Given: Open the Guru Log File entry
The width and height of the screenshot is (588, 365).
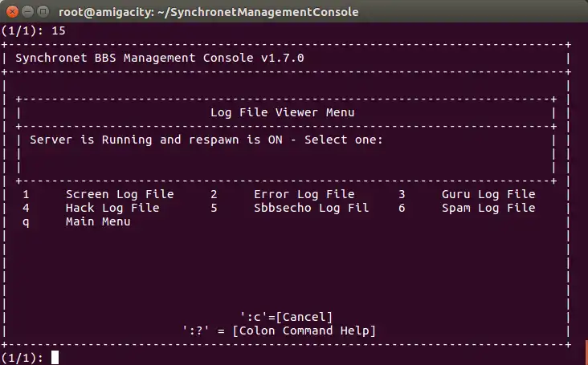Looking at the screenshot, I should pos(488,194).
